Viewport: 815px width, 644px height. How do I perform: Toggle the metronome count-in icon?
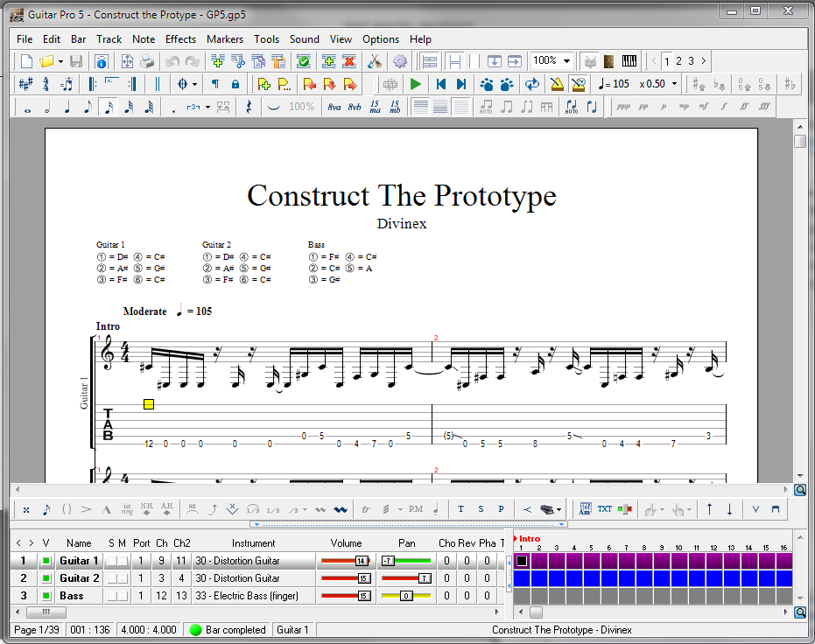578,84
